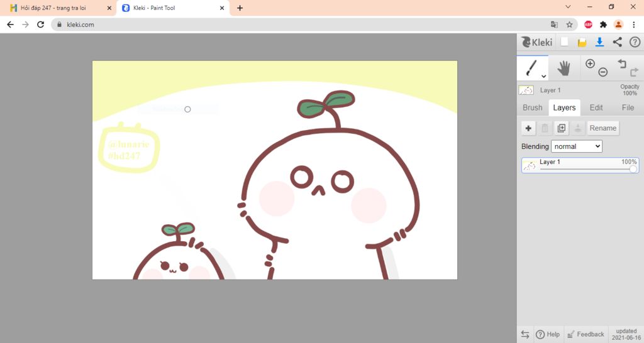Viewport: 644px width, 343px height.
Task: Undo the last stroke
Action: click(x=622, y=63)
